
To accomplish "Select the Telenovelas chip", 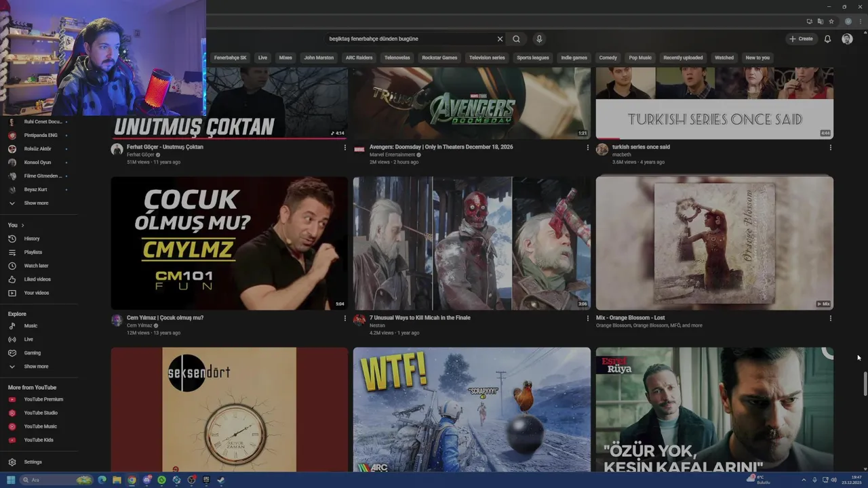I will point(397,58).
